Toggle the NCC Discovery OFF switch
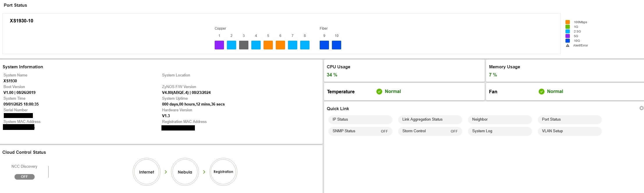The height and width of the screenshot is (193, 644). click(x=24, y=177)
